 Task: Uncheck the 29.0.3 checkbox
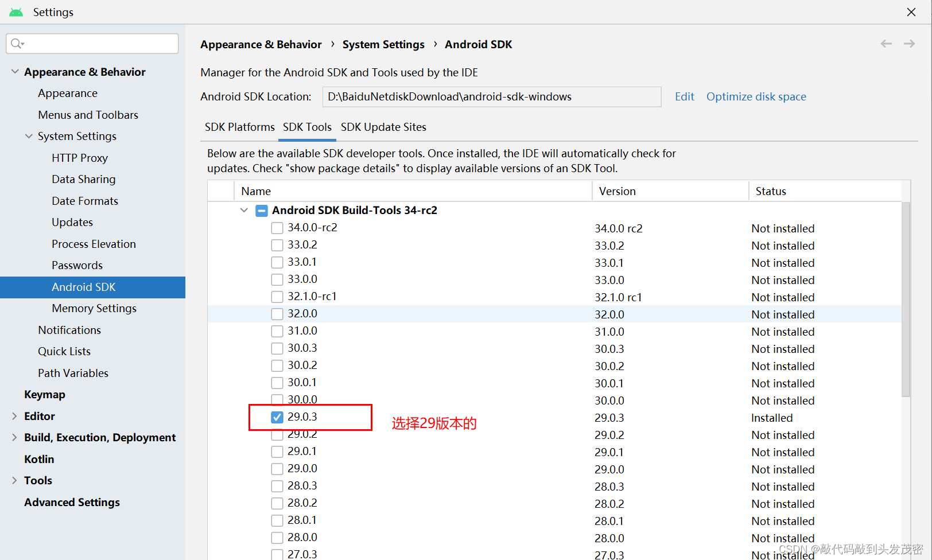[277, 417]
